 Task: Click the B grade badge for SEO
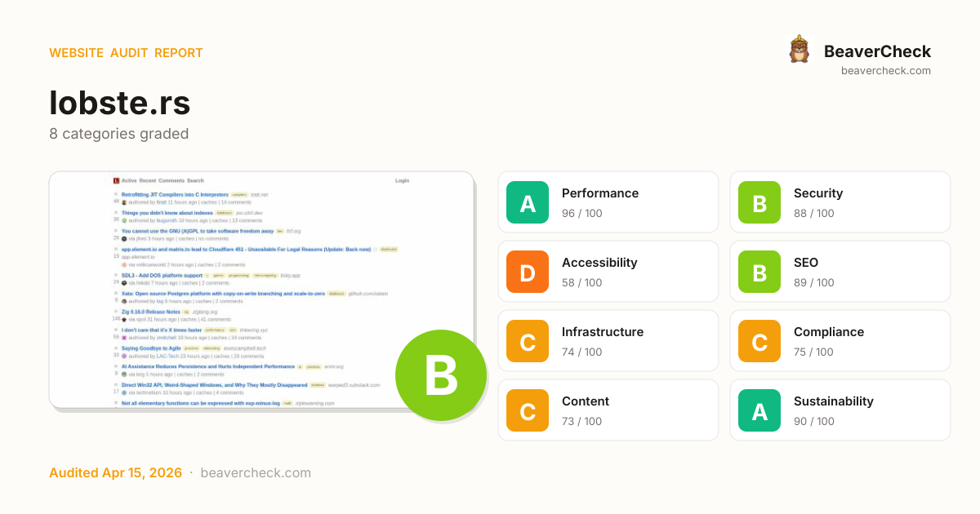click(759, 273)
